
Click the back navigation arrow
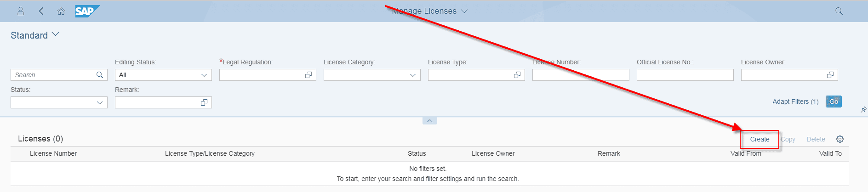(x=41, y=11)
